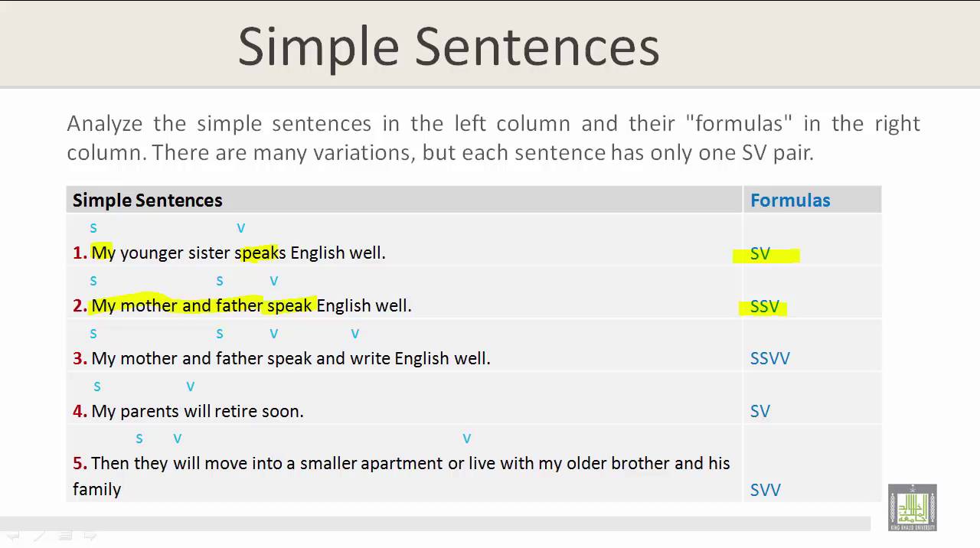Click the previous slide arrow icon
The image size is (980, 548).
(14, 537)
